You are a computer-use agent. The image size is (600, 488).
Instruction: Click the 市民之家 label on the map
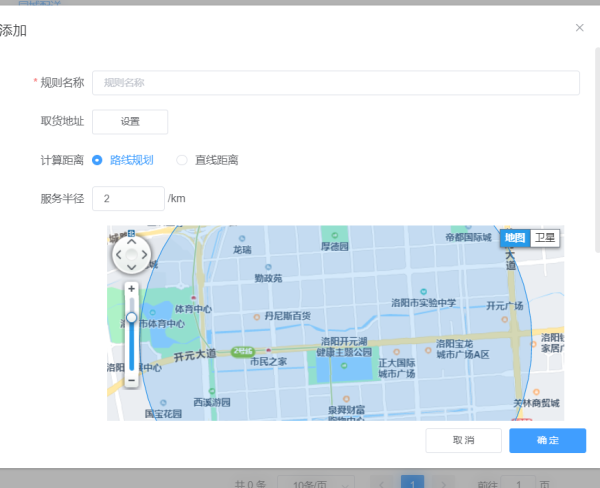click(x=268, y=361)
